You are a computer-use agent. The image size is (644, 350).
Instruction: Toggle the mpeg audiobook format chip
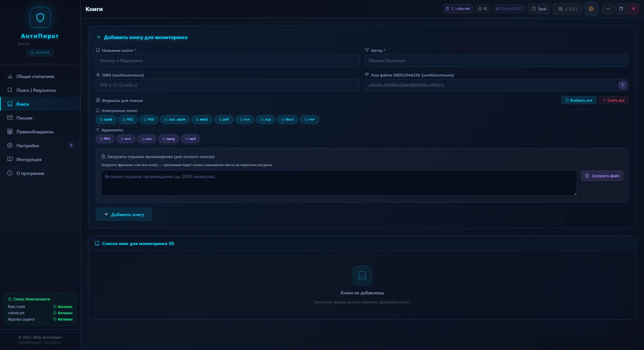coord(168,139)
